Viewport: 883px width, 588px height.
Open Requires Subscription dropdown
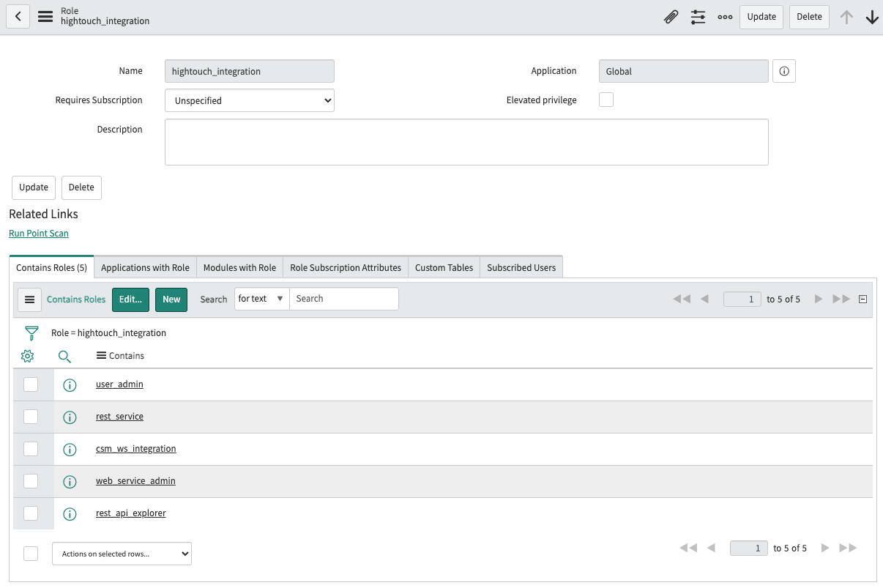click(250, 100)
